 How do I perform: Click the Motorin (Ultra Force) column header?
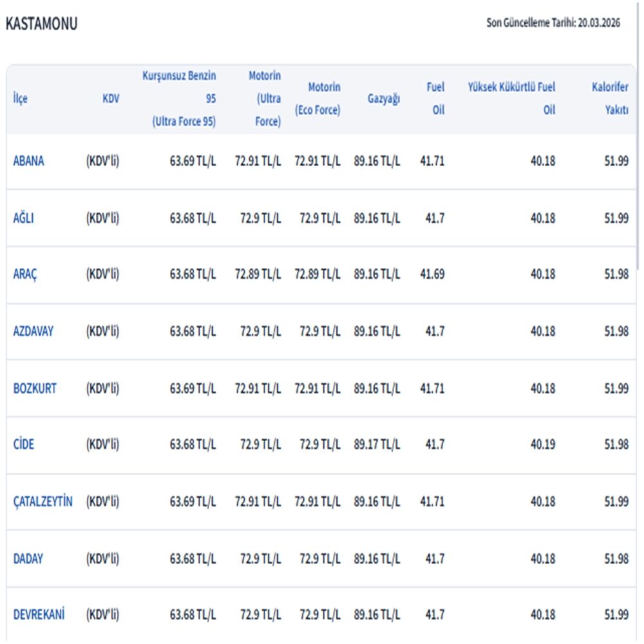pos(265,99)
